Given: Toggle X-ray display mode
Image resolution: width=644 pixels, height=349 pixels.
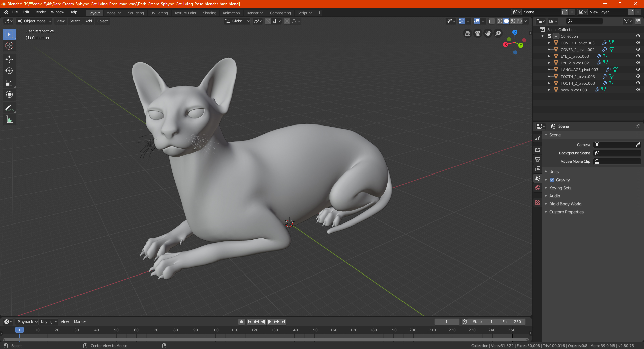Looking at the screenshot, I should click(491, 21).
